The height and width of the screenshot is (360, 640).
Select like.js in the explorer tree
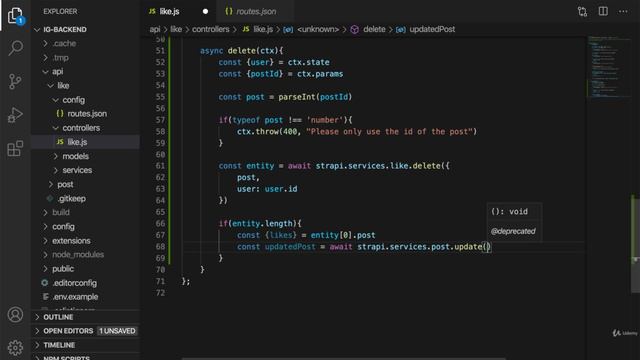click(x=85, y=142)
